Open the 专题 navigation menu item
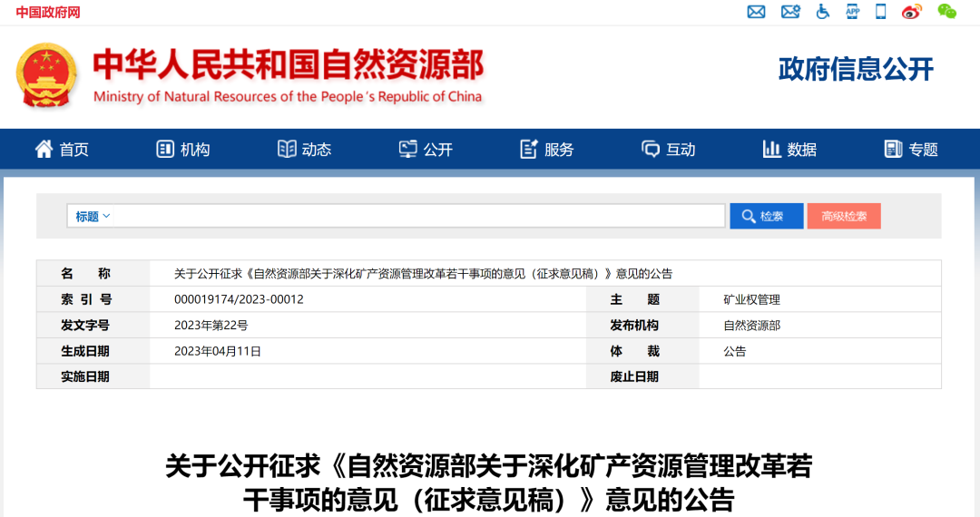The width and height of the screenshot is (980, 517). 911,150
